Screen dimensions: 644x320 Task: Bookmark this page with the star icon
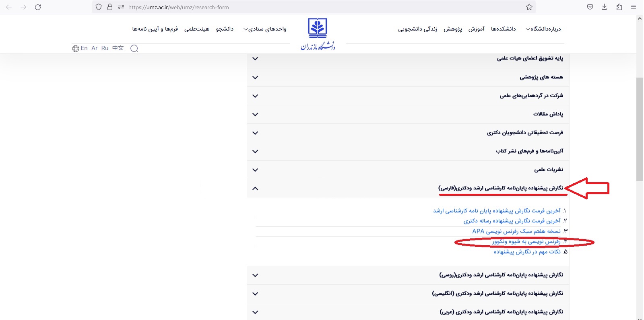point(529,7)
